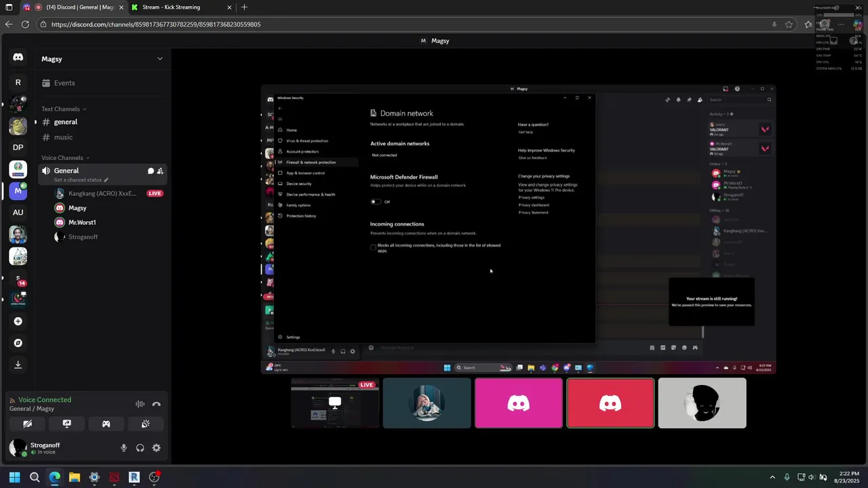Click the Download Apps arrow icon
The height and width of the screenshot is (488, 868).
pyautogui.click(x=18, y=365)
